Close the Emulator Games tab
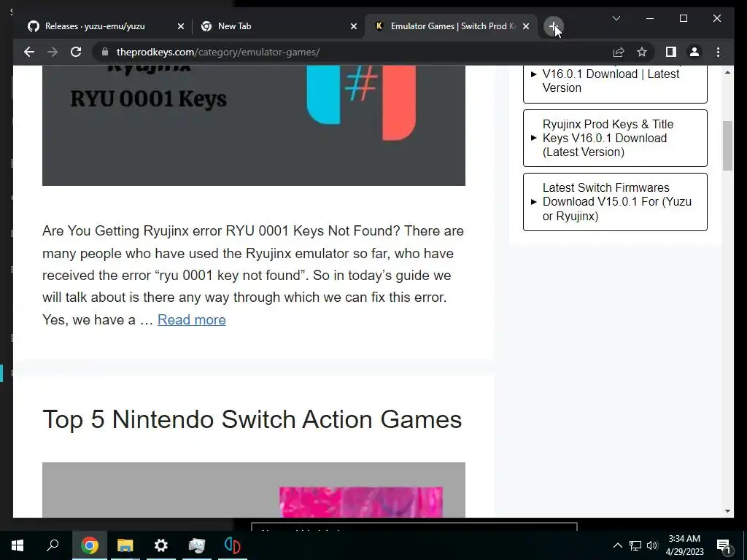The height and width of the screenshot is (560, 747). (x=525, y=27)
